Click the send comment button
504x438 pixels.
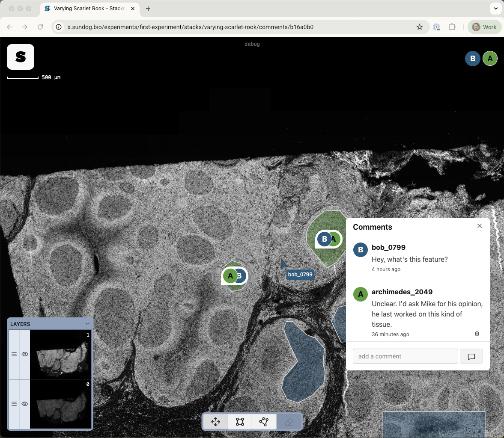point(471,356)
